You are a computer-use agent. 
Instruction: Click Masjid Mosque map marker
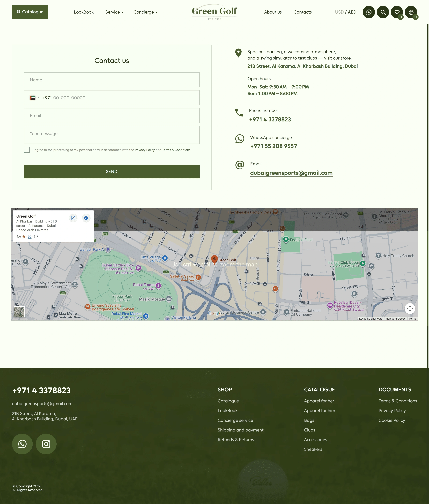click(x=169, y=299)
